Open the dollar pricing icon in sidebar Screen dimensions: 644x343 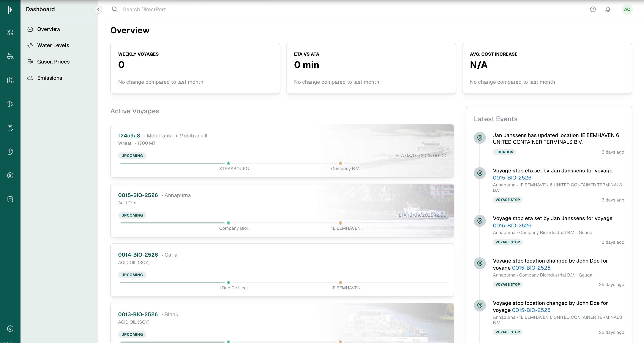coord(10,175)
